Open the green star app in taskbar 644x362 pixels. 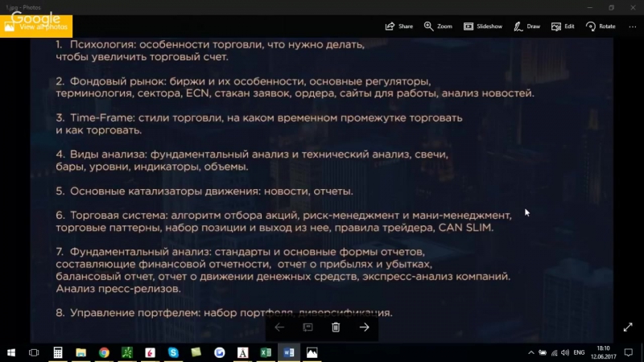127,352
